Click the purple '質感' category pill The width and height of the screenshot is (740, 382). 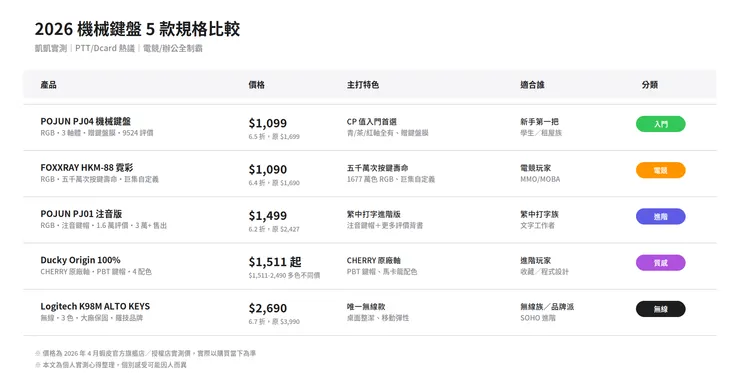pyautogui.click(x=661, y=263)
